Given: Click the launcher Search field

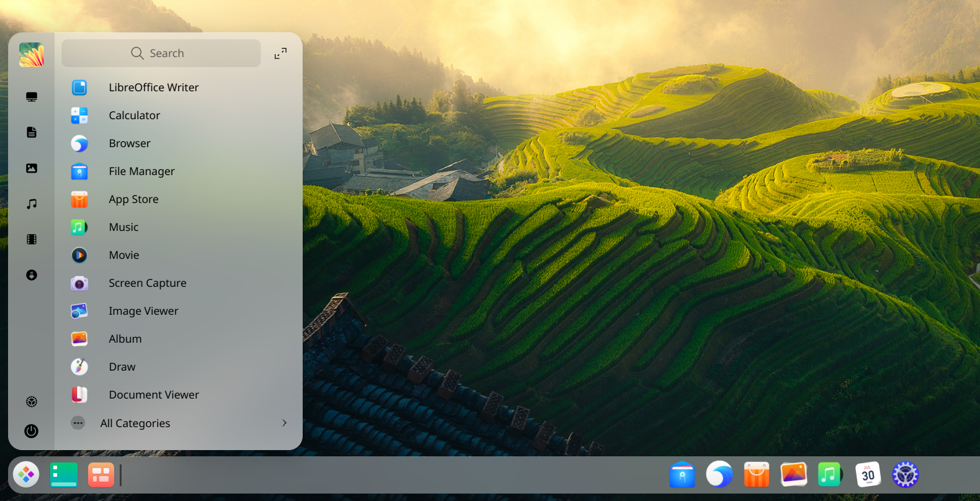Looking at the screenshot, I should point(161,53).
